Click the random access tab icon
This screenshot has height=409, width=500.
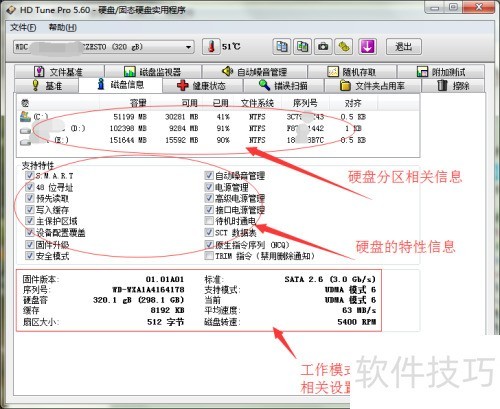(x=333, y=71)
